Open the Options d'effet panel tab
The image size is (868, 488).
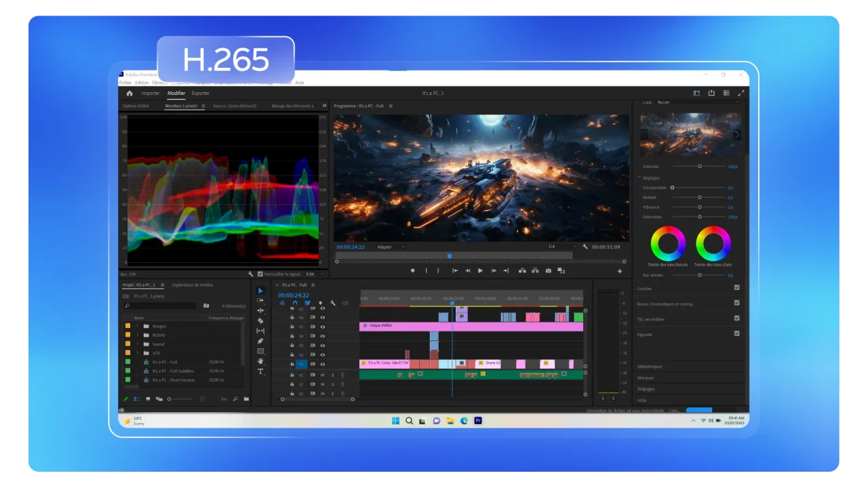pos(136,106)
